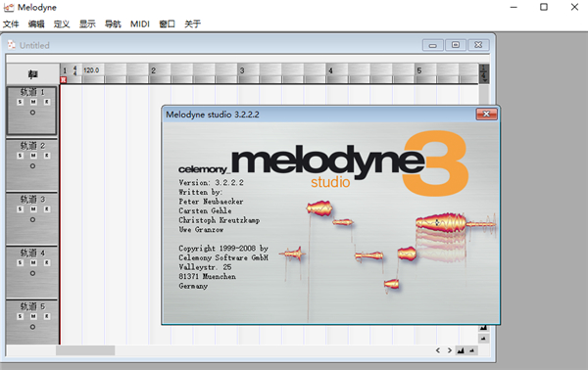Open the 编辑 menu

point(36,23)
